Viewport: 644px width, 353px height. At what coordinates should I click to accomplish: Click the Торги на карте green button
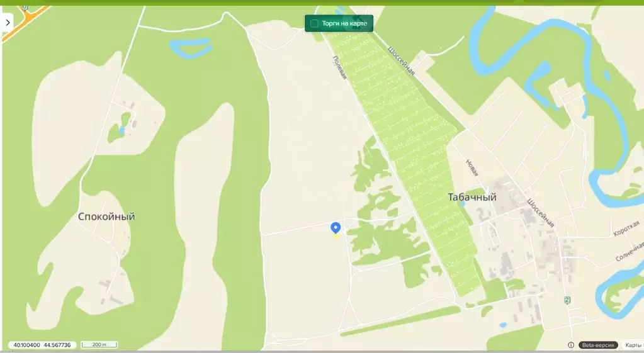[339, 23]
